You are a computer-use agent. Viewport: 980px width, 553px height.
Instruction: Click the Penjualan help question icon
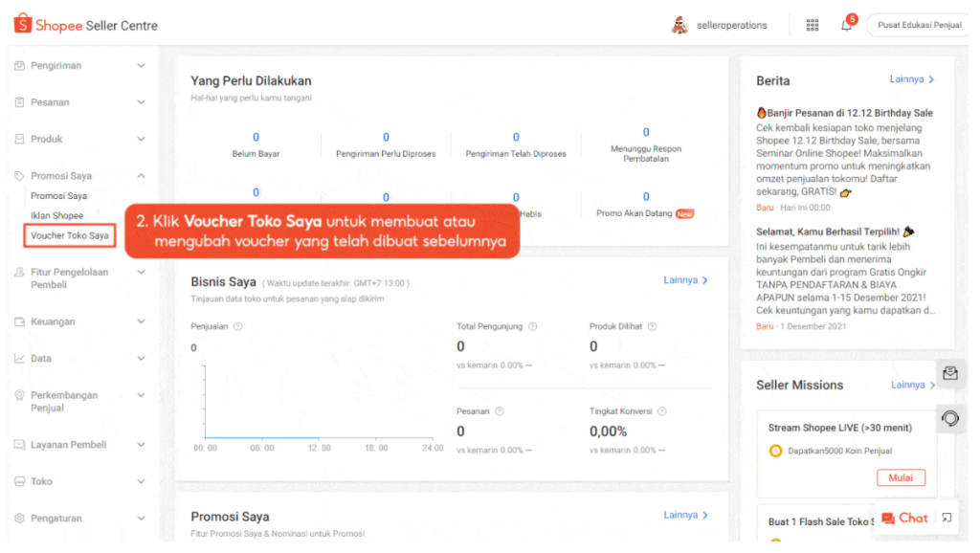point(238,327)
